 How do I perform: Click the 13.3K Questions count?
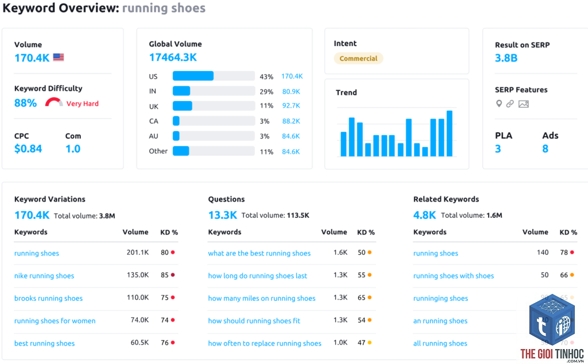click(x=223, y=215)
